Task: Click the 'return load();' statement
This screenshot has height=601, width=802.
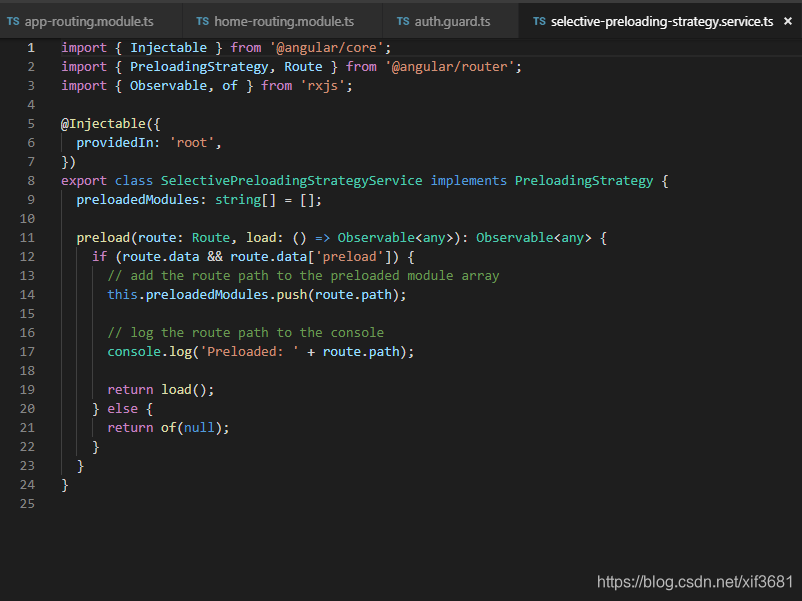Action: pos(161,389)
